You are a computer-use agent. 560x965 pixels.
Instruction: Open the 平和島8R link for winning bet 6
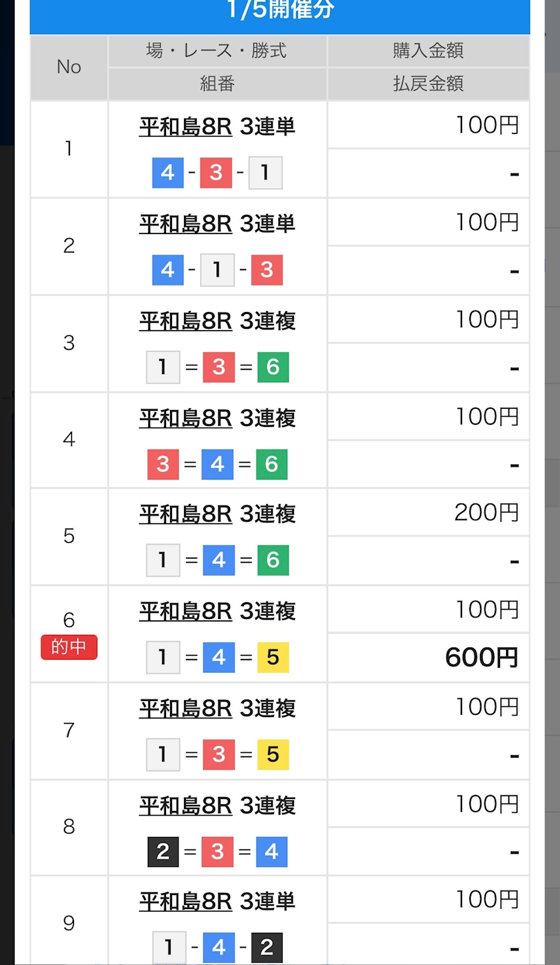(x=185, y=611)
